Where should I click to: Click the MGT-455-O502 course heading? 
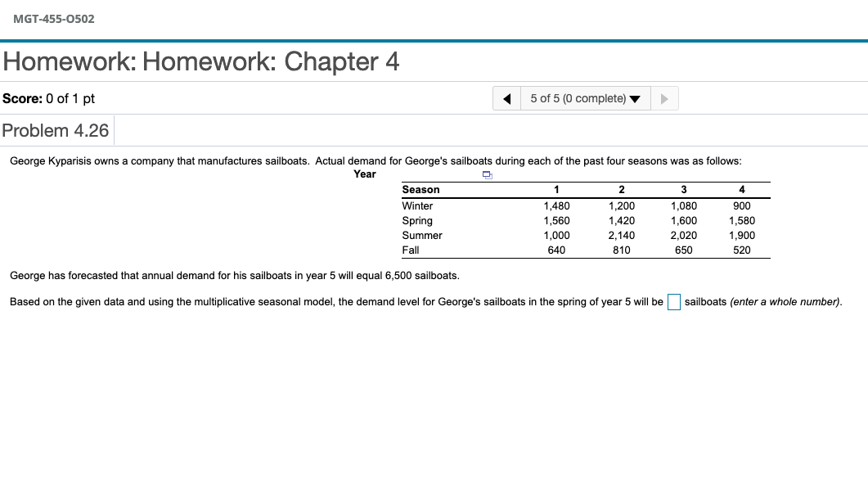click(55, 17)
